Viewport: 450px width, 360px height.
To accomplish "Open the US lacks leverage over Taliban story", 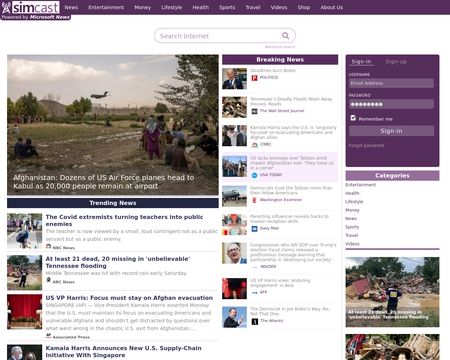I will click(292, 163).
